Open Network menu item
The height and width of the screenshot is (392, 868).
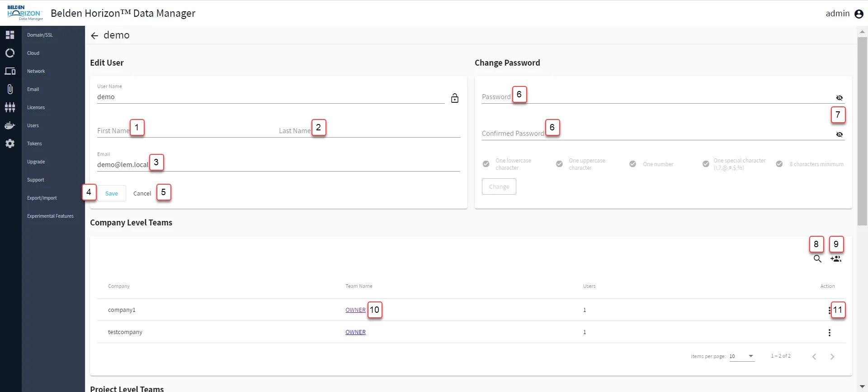(x=36, y=71)
